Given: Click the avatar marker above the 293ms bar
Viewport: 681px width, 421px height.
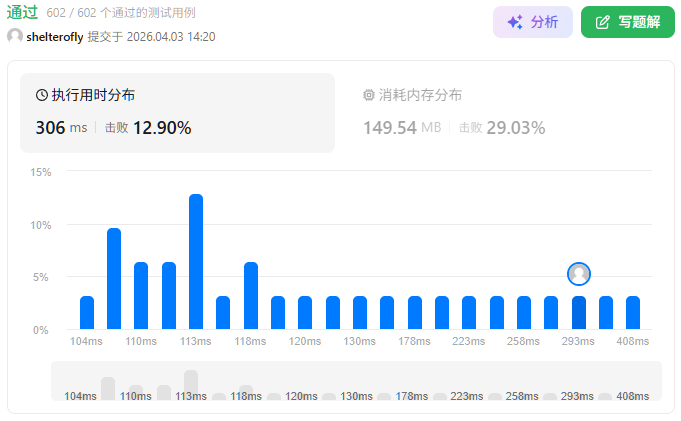Looking at the screenshot, I should [x=579, y=273].
